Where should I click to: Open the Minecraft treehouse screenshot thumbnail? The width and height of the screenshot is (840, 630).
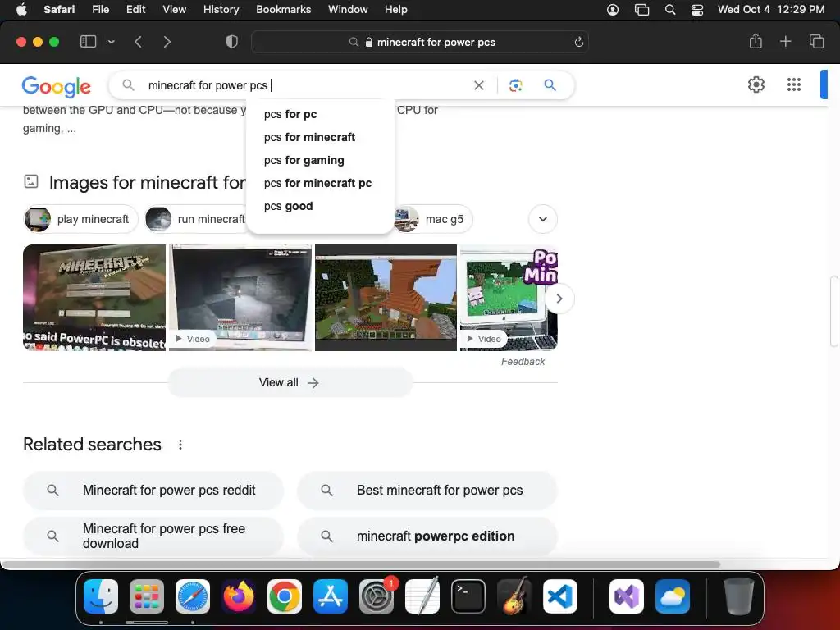tap(386, 298)
